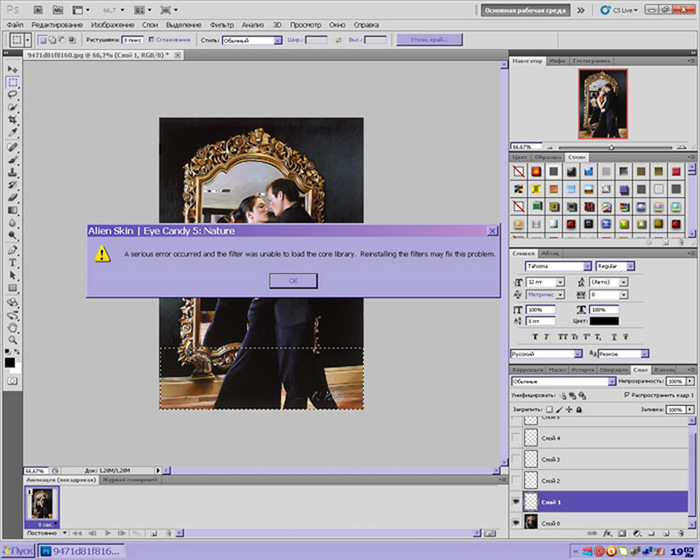Viewport: 700px width, 560px height.
Task: Click Underline style in Character panel
Action: 614,337
